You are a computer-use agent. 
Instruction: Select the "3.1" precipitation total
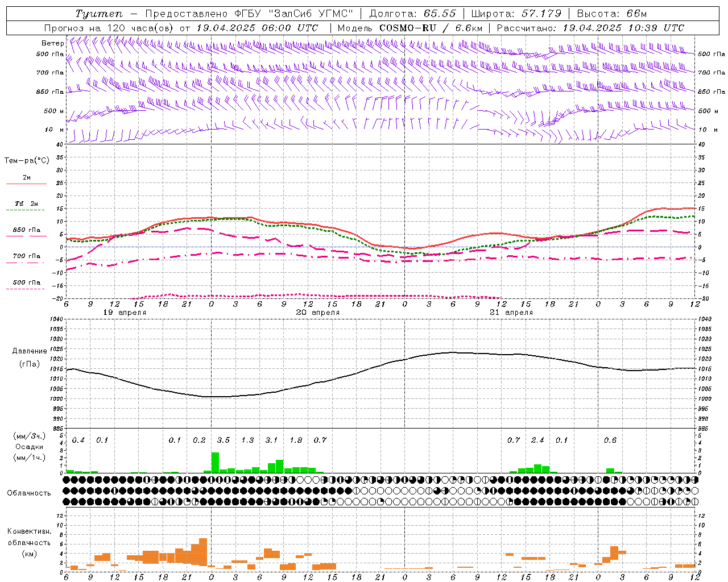(x=272, y=440)
